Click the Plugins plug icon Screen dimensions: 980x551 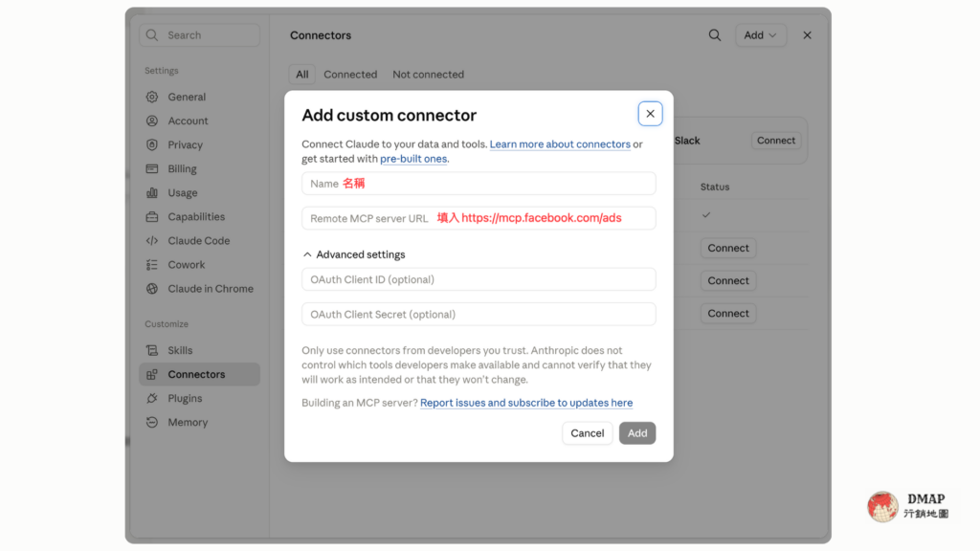[x=152, y=398]
